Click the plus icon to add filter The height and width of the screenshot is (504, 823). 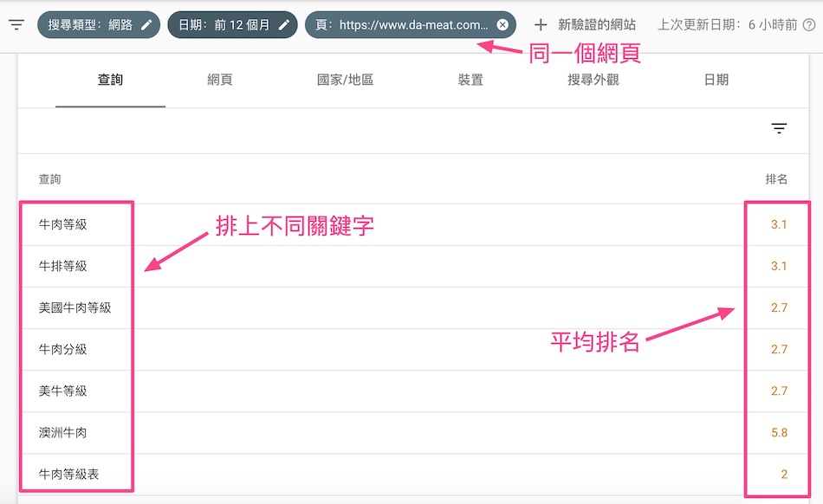[x=541, y=24]
